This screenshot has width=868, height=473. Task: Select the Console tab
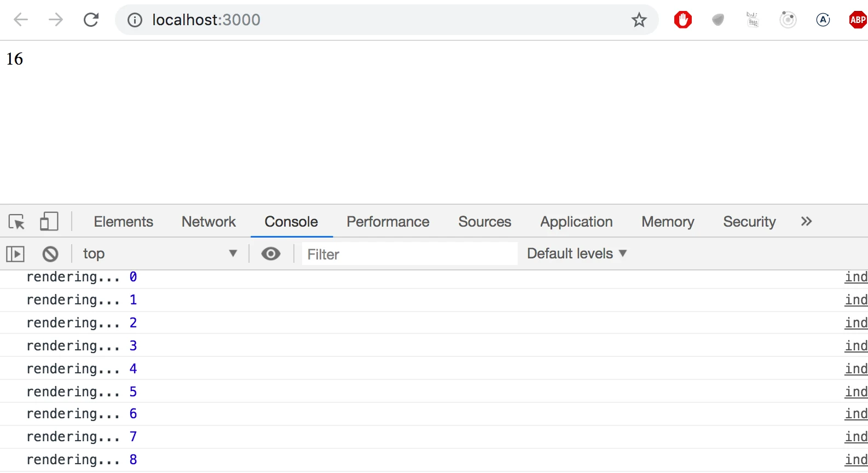click(x=291, y=222)
